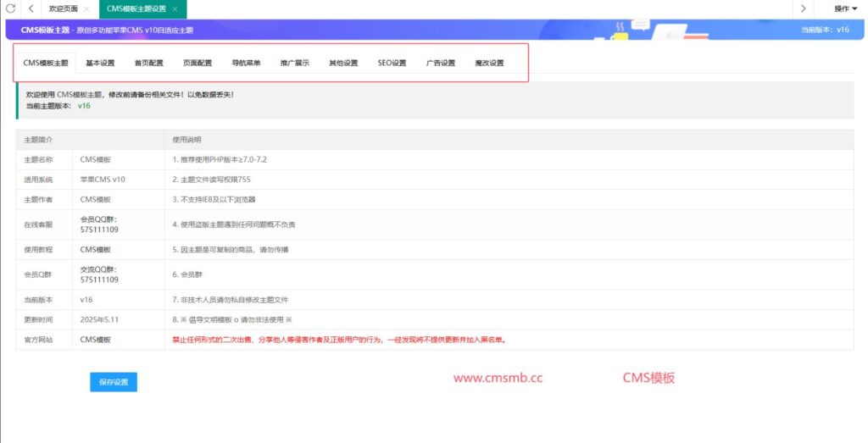Click the 保存设置 button
The width and height of the screenshot is (868, 443).
[114, 382]
